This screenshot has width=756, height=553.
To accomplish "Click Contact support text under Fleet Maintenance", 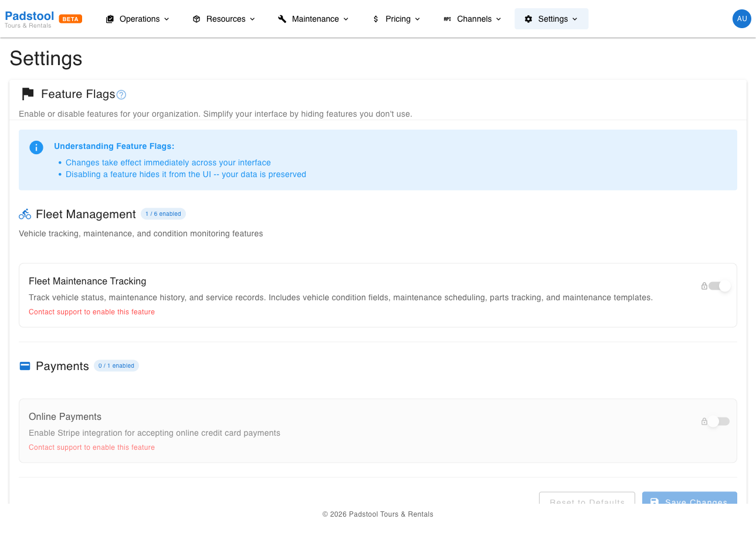I will [91, 312].
